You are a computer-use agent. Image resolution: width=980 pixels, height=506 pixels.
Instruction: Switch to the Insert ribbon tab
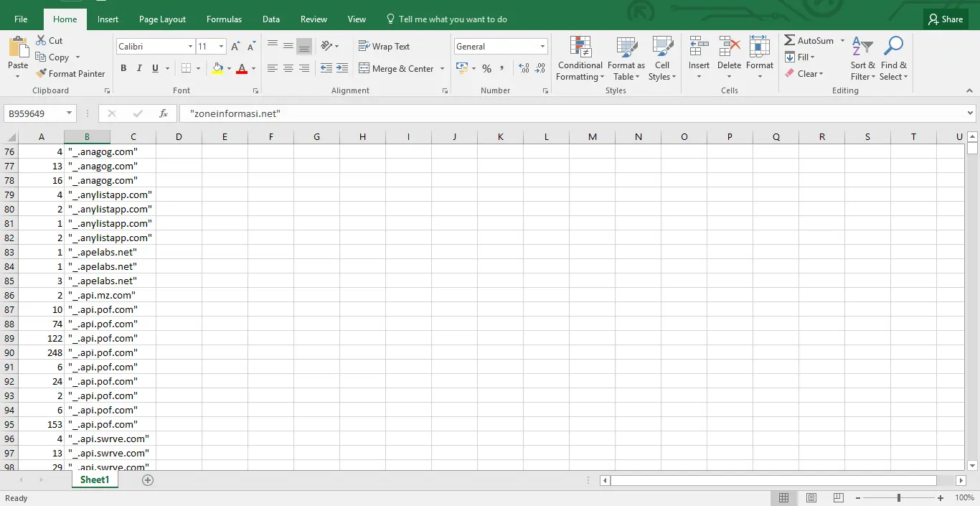pos(108,19)
